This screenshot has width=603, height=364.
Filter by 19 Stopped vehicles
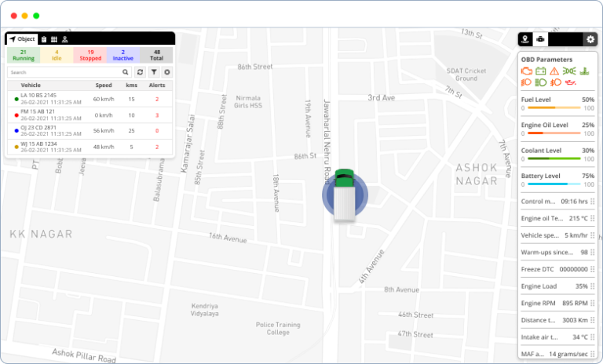point(90,55)
